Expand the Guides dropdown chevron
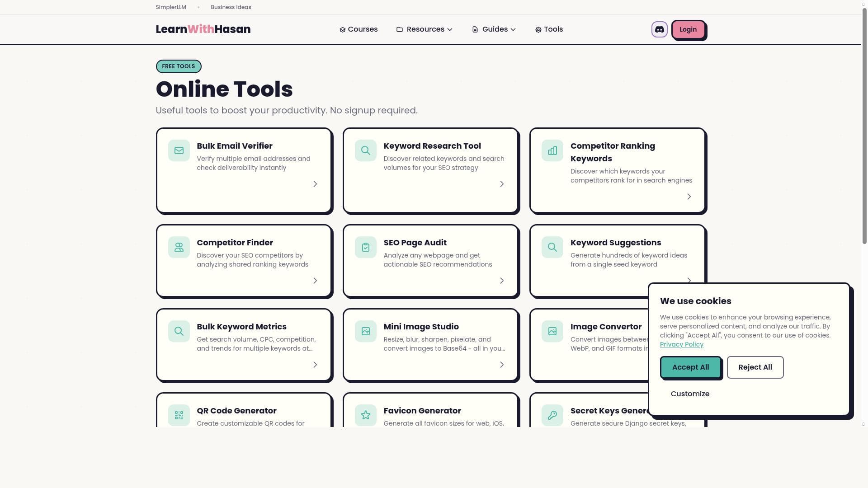The height and width of the screenshot is (488, 868). (513, 29)
